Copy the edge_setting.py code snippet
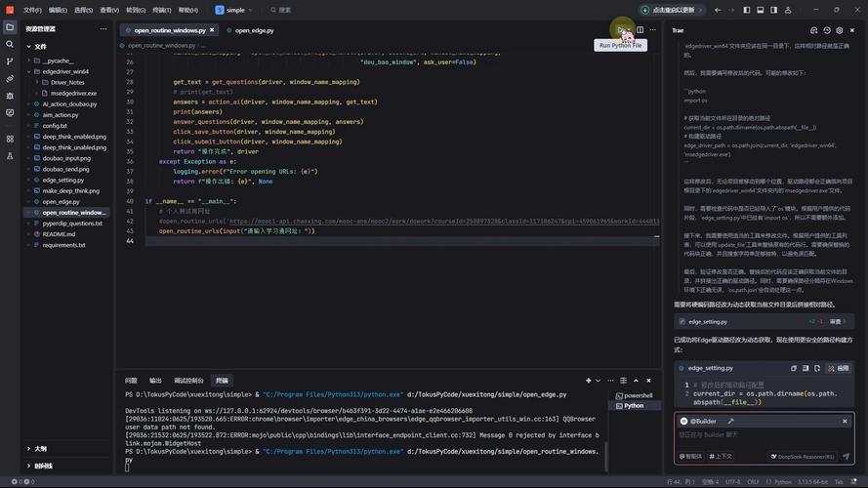868x488 pixels. [793, 368]
